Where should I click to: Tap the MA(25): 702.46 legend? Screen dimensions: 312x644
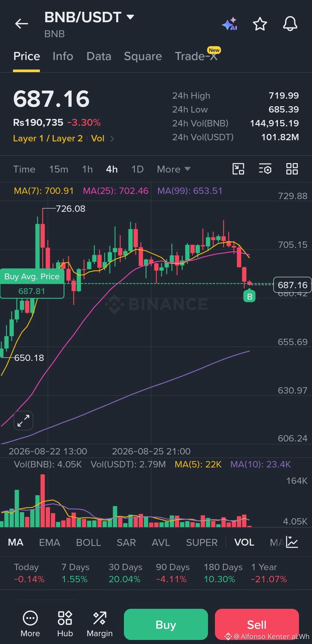116,191
